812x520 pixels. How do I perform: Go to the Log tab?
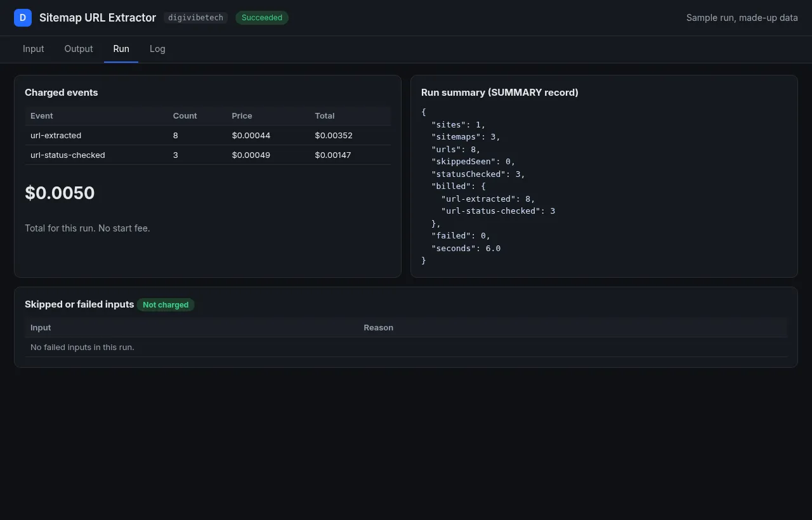[157, 49]
